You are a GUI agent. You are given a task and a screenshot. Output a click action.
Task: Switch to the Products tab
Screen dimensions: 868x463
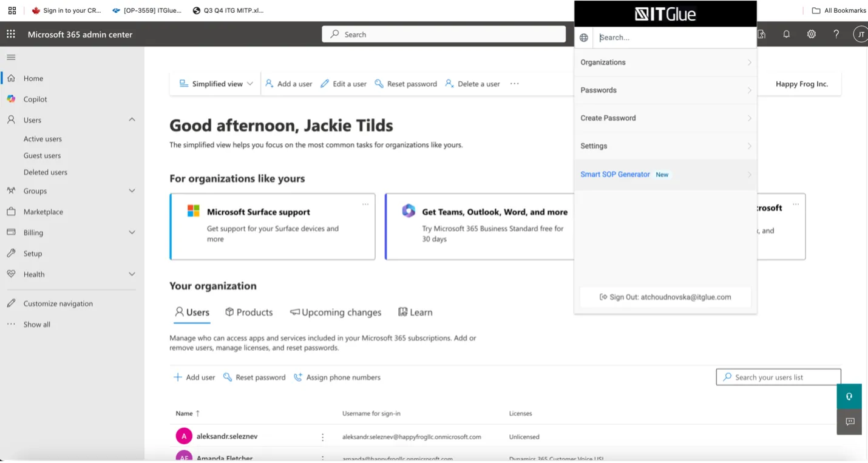249,313
